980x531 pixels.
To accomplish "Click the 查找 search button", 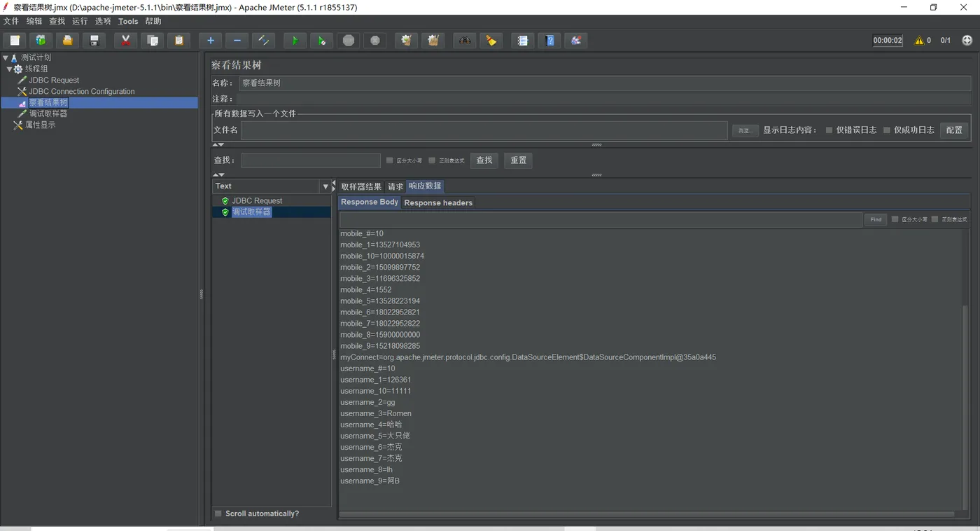I will point(484,160).
